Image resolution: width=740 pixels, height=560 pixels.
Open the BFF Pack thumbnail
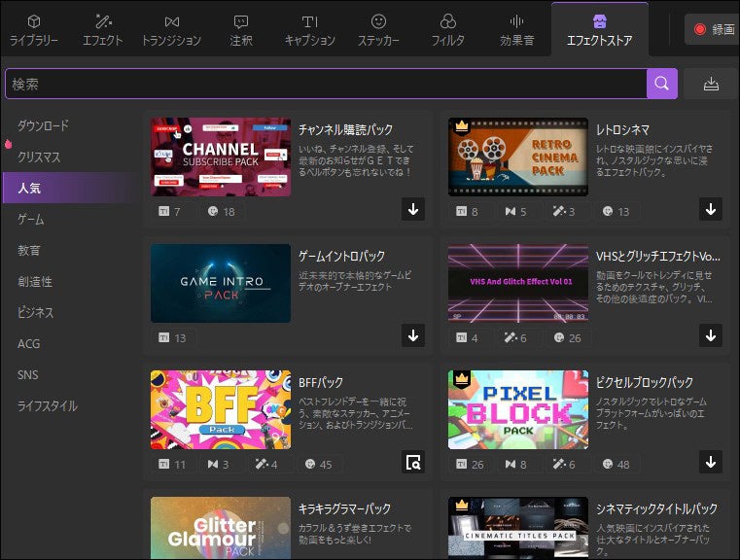pos(221,409)
